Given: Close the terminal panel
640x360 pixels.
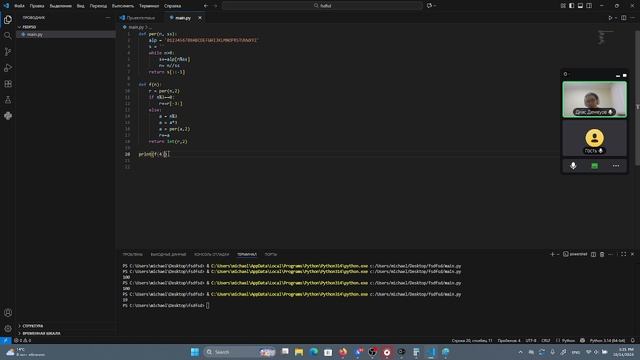Looking at the screenshot, I should pos(633,254).
